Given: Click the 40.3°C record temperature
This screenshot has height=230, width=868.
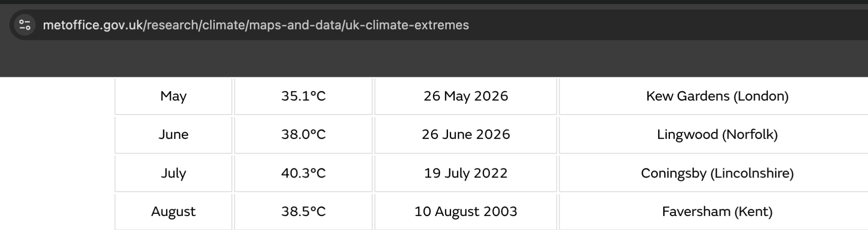Looking at the screenshot, I should tap(303, 173).
